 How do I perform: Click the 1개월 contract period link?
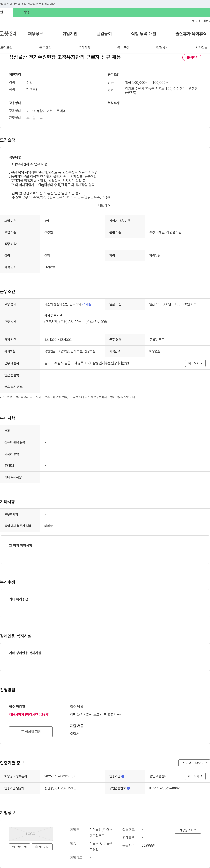coord(87,304)
